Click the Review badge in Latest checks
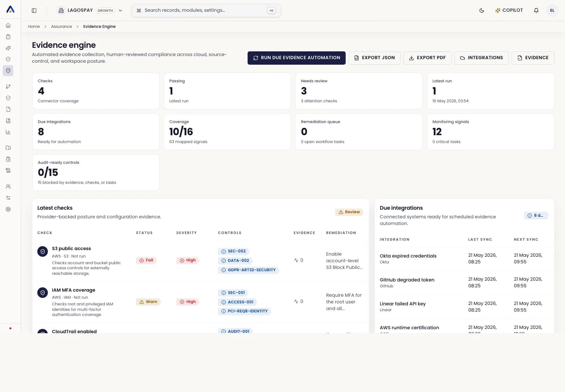This screenshot has height=392, width=565. tap(349, 212)
